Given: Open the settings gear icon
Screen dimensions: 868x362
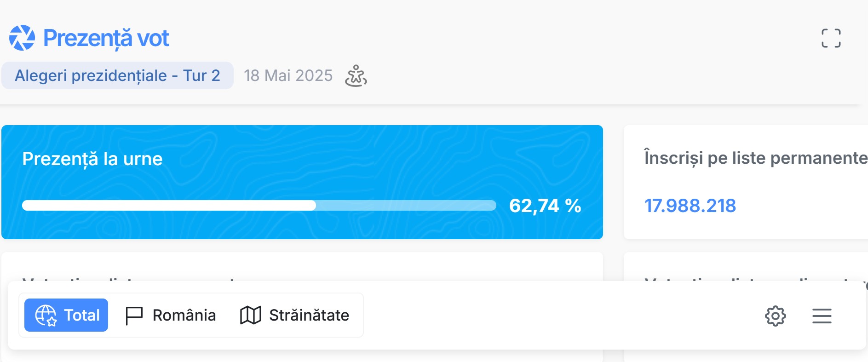Looking at the screenshot, I should pos(776,316).
